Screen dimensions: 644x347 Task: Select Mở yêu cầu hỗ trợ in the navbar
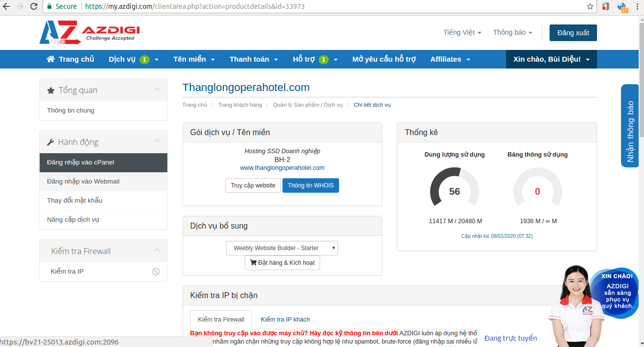(384, 59)
